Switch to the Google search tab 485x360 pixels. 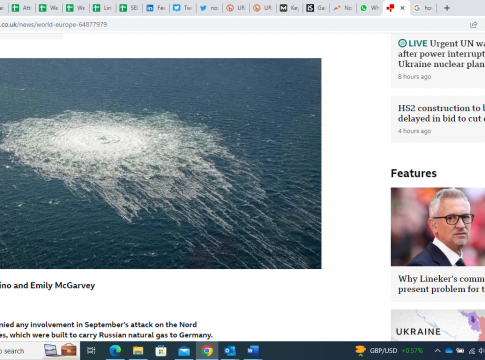pyautogui.click(x=423, y=8)
